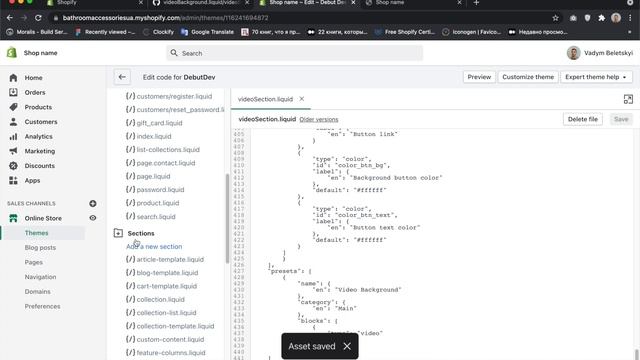
Task: Click Add a new section link
Action: pos(154,247)
